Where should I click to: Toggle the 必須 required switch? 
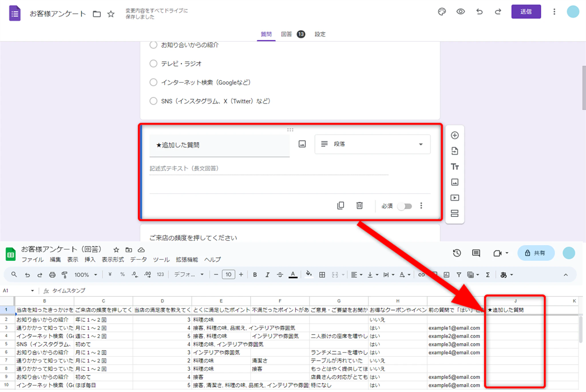tap(405, 206)
